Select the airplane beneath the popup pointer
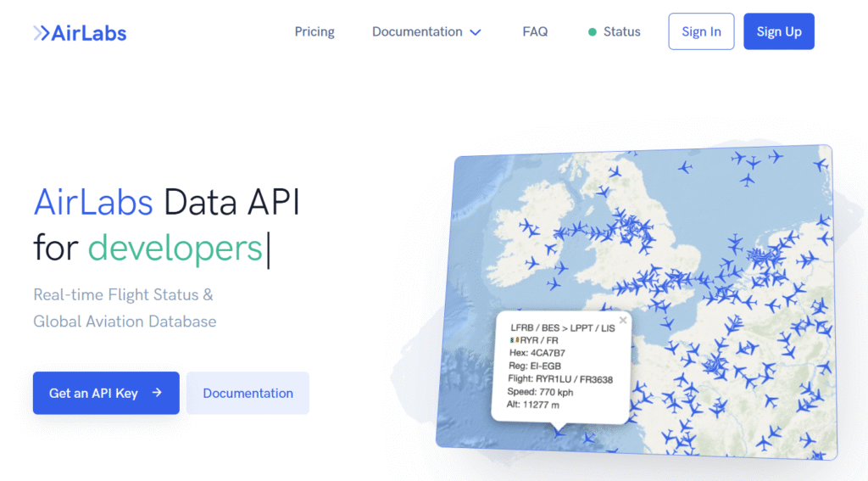This screenshot has height=481, width=868. tap(558, 431)
